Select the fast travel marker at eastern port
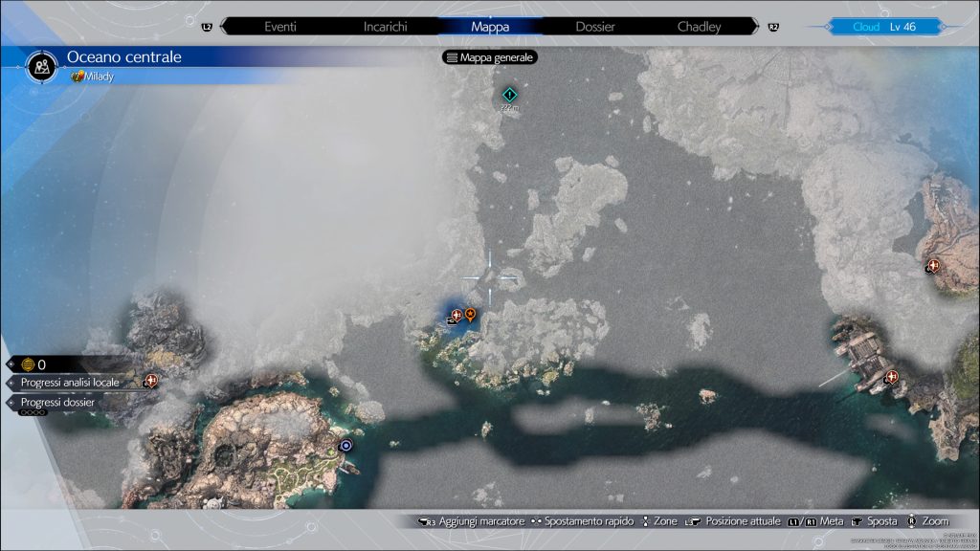Screen dimensions: 980x551 pos(891,376)
